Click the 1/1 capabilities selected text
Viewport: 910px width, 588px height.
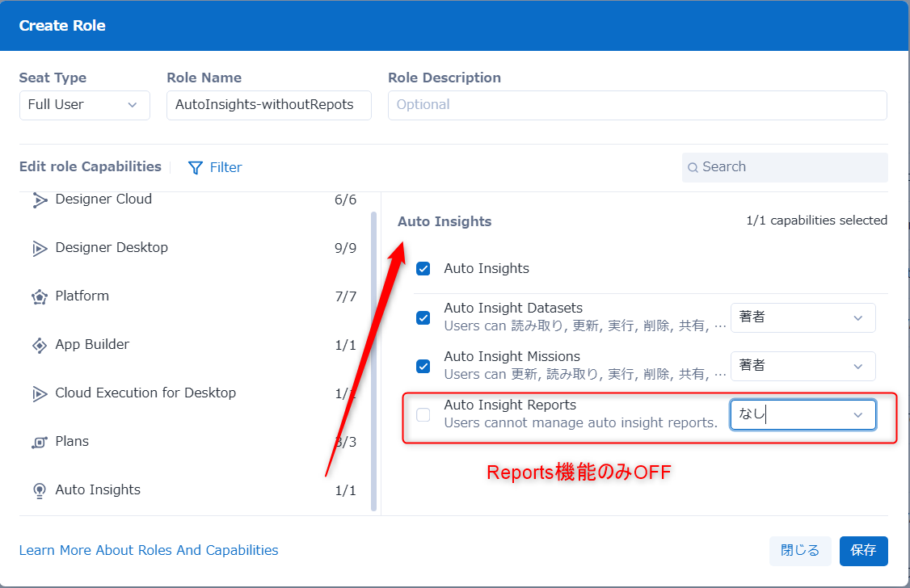point(816,220)
